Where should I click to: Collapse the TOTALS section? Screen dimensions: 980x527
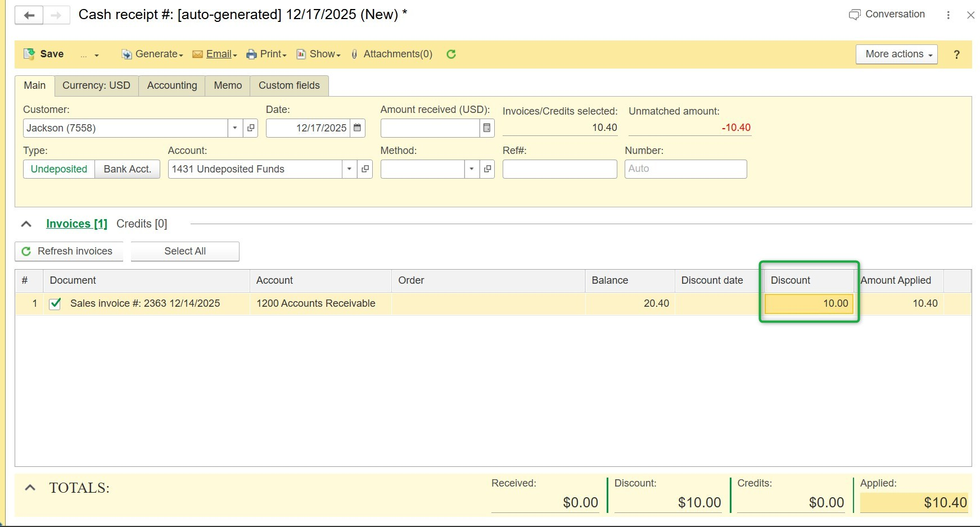point(30,488)
